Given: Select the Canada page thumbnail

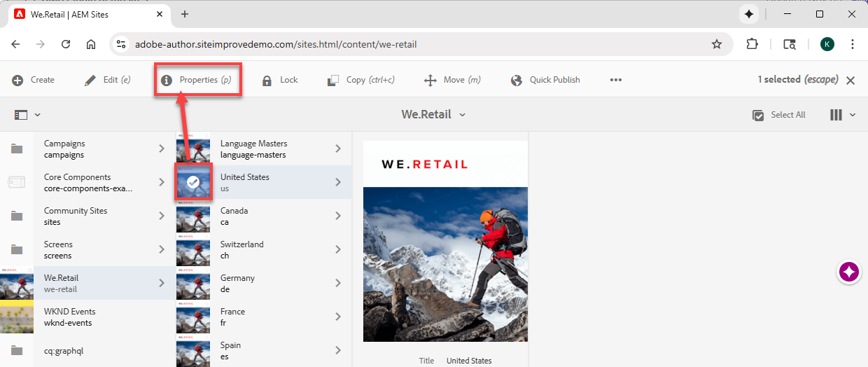Looking at the screenshot, I should click(193, 216).
